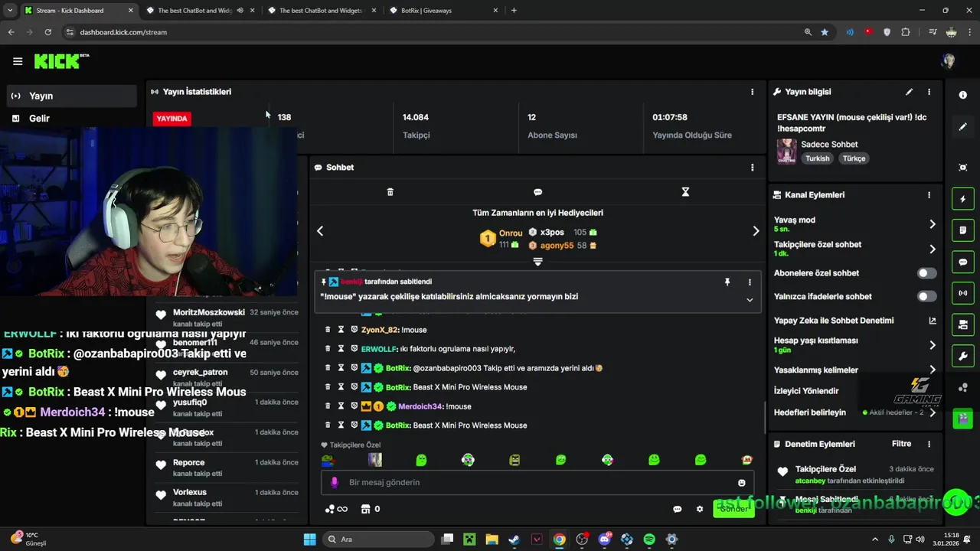The width and height of the screenshot is (980, 551).
Task: Click the pencil icon in right rail
Action: pos(962,127)
